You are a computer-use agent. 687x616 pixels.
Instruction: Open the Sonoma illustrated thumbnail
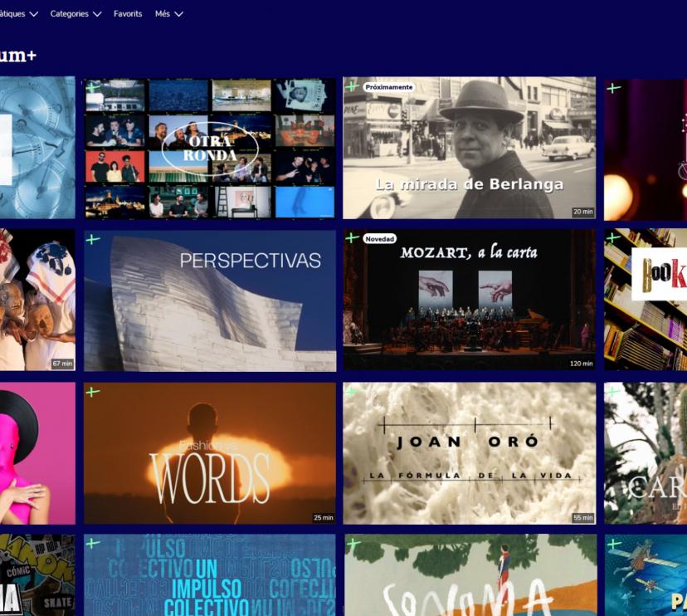[x=470, y=575]
